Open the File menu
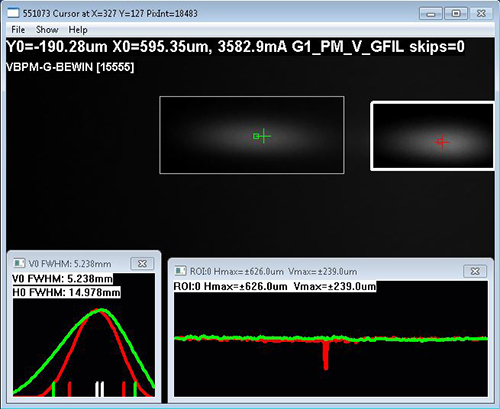The height and width of the screenshot is (409, 500). [x=18, y=30]
